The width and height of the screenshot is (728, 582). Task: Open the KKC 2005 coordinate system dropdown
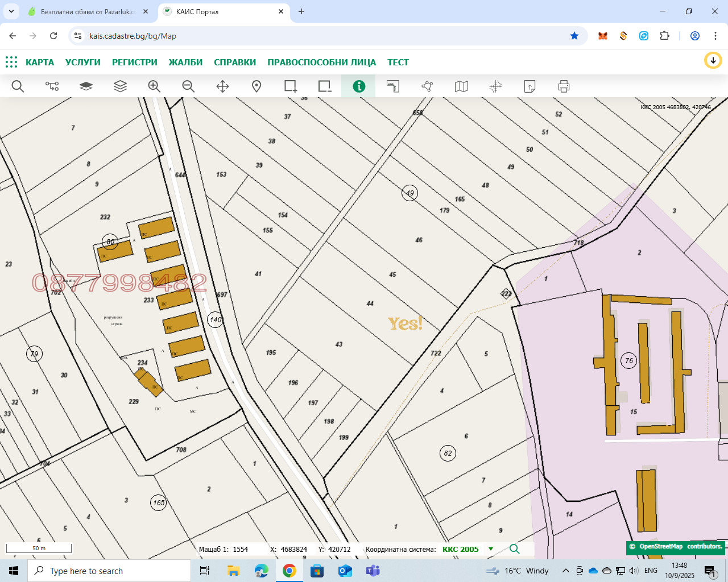pos(490,550)
